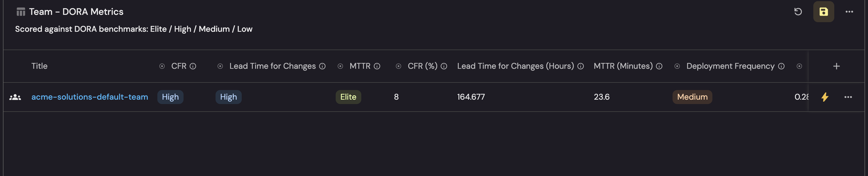Click the table icon beside widget title
The height and width of the screenshot is (176, 868).
pos(21,12)
